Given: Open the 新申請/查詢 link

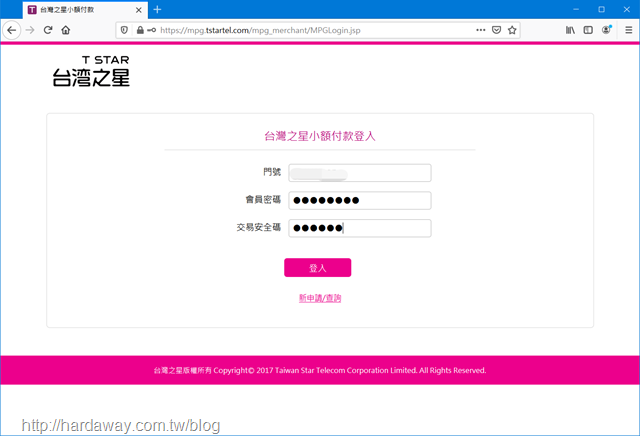Looking at the screenshot, I should (320, 298).
